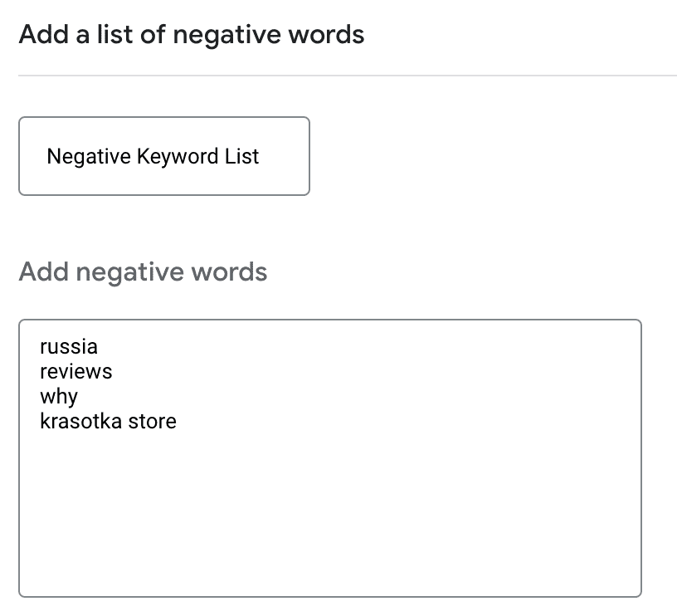Click the Negative Keyword List button
The height and width of the screenshot is (616, 677).
click(163, 156)
